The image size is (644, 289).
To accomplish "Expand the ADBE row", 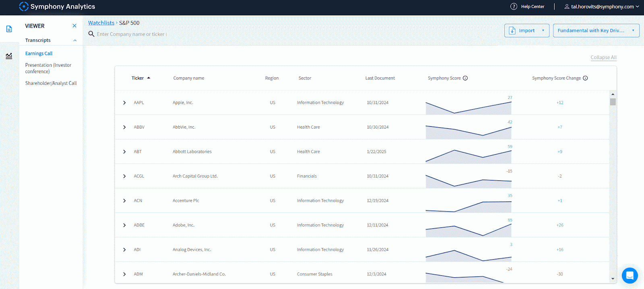I will pyautogui.click(x=124, y=225).
